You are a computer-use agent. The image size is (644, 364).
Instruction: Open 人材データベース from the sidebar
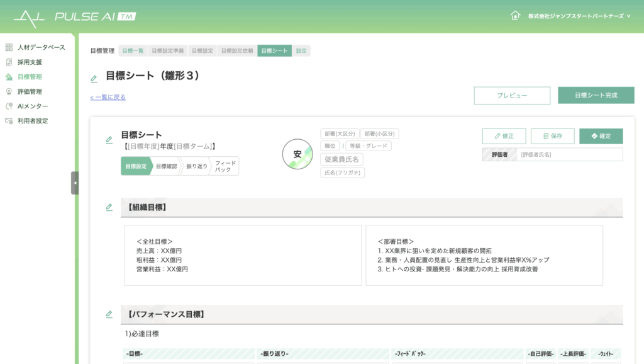[40, 47]
